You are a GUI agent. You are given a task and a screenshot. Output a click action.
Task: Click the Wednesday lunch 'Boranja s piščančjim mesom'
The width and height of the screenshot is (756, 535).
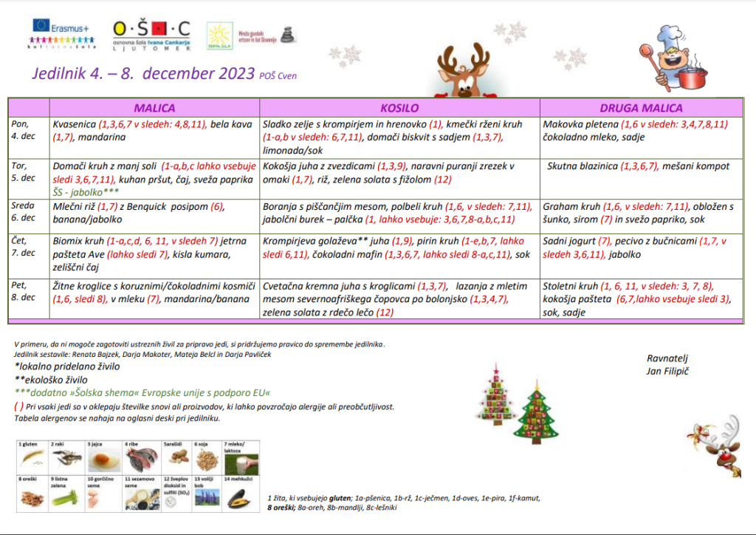pos(399,217)
